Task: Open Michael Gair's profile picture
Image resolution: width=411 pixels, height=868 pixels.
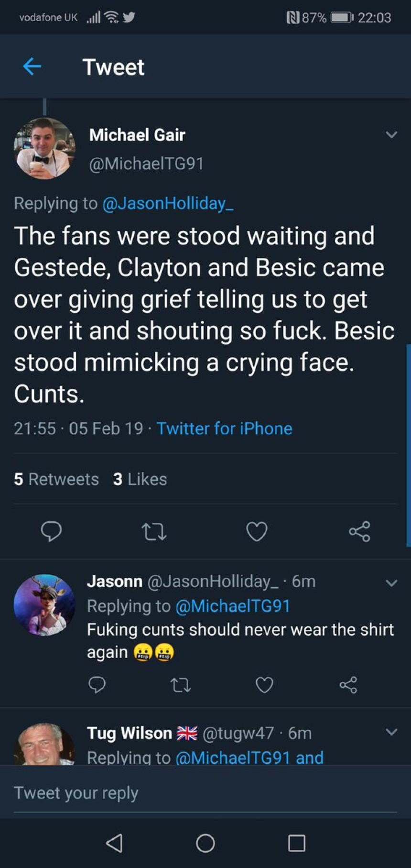Action: 44,148
